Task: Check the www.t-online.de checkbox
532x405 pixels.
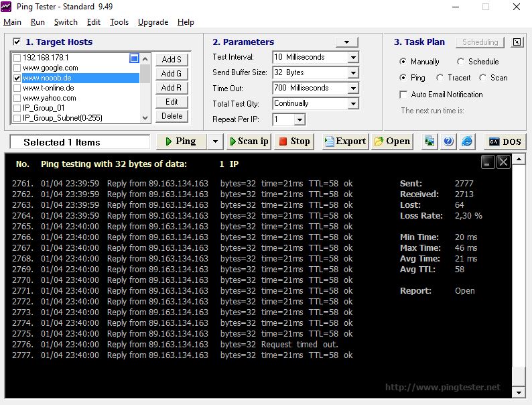Action: 17,89
